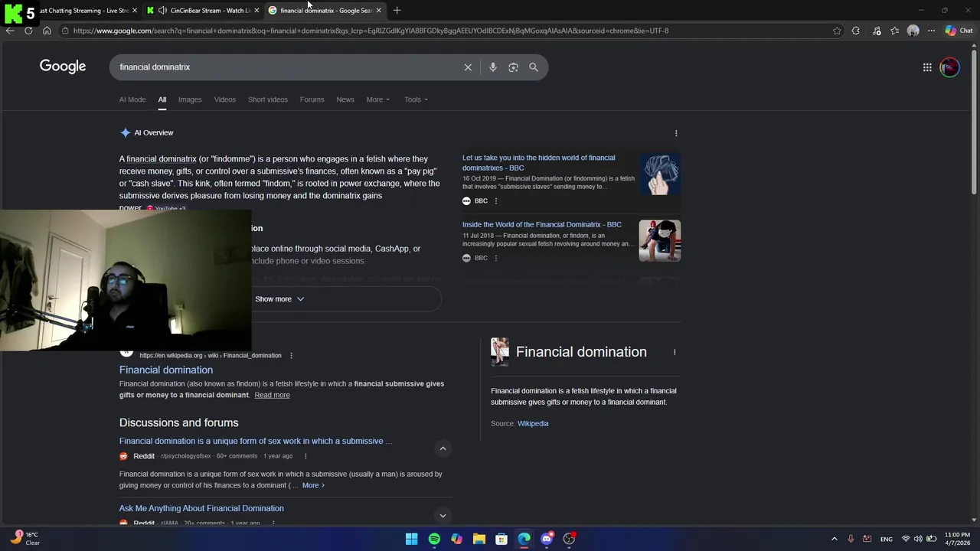980x551 pixels.
Task: Open Financial domination panel three-dot options
Action: click(x=675, y=352)
